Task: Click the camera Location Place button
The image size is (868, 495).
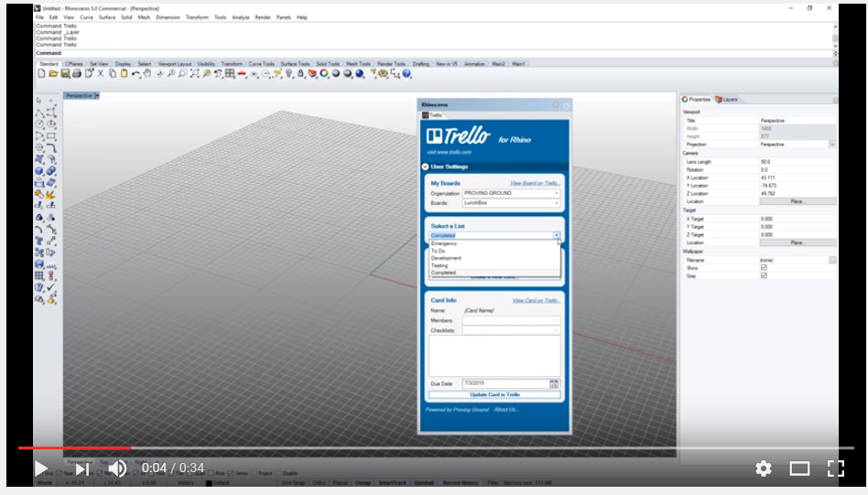Action: pos(797,201)
